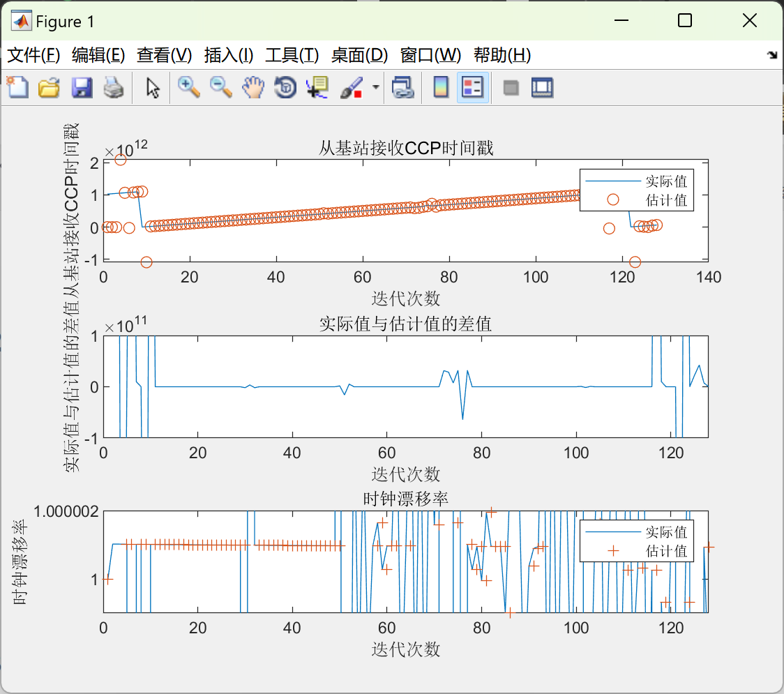Click the ×10^12 exponent on the top plot
784x694 pixels.
point(126,149)
